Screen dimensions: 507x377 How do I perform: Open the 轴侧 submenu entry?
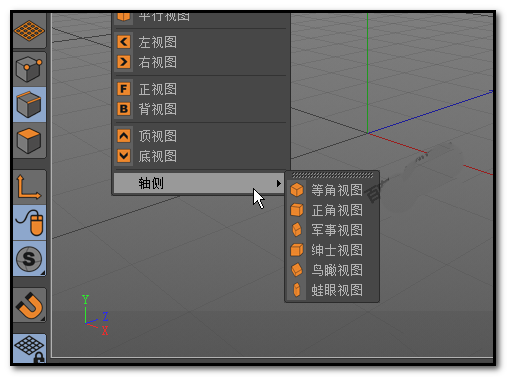(199, 183)
